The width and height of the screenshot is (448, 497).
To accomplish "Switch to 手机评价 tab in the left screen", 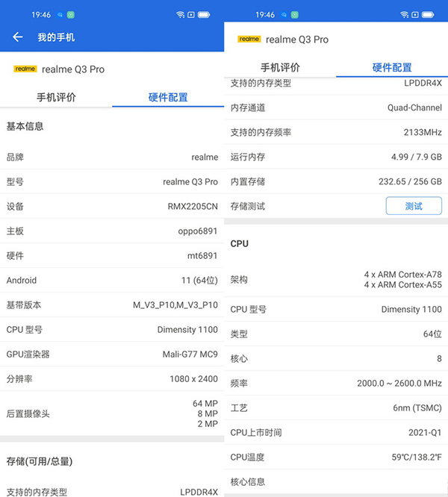I will click(56, 97).
